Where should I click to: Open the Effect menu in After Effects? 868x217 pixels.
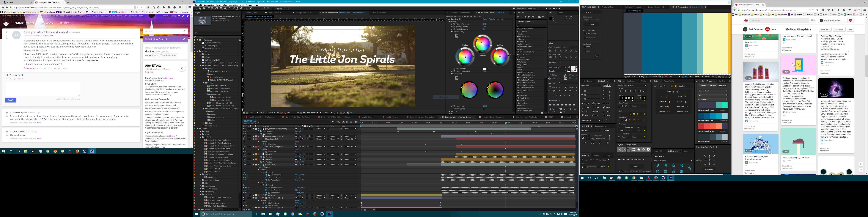(225, 5)
